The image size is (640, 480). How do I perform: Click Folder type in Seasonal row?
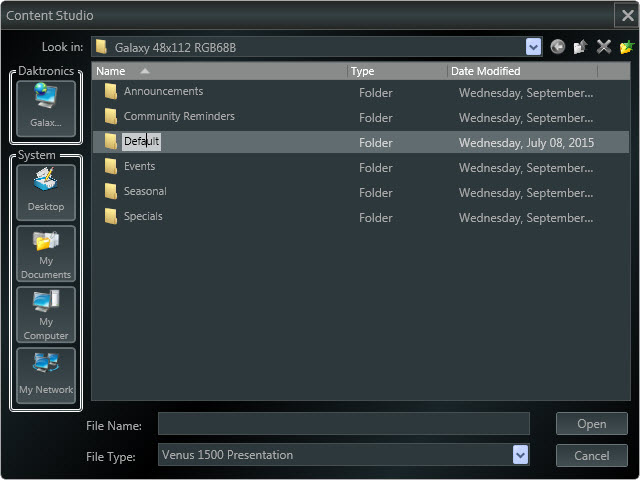pyautogui.click(x=376, y=193)
